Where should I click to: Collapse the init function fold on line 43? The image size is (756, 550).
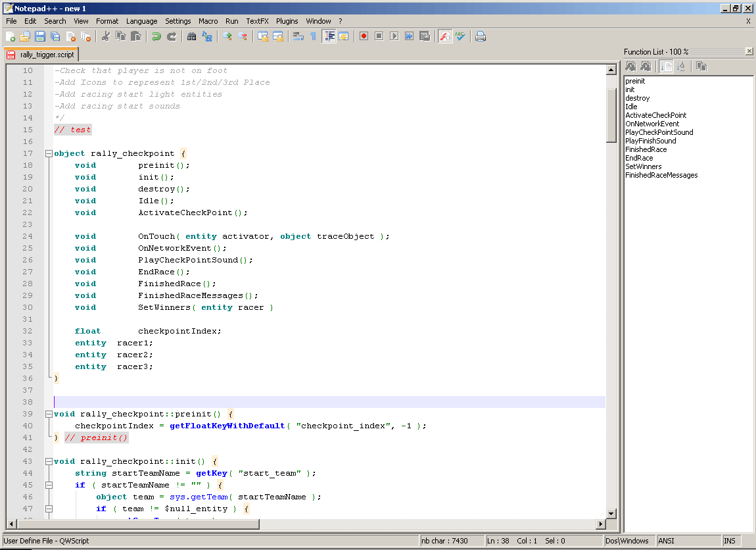coord(49,461)
